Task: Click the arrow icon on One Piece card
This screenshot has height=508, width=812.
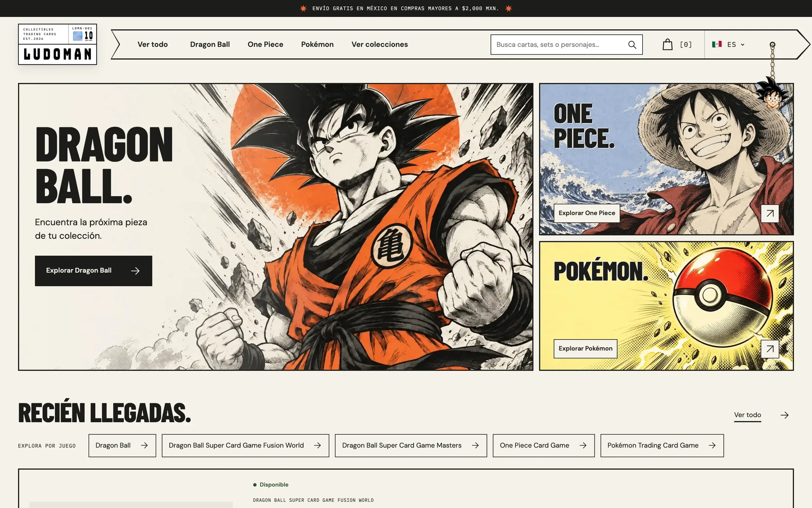Action: click(770, 214)
